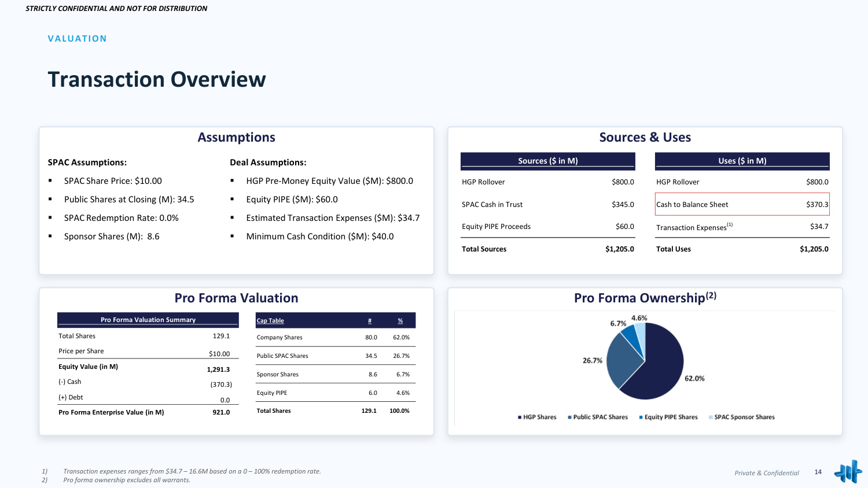
Task: Click the Uses ($ in M) table header
Action: pos(742,161)
